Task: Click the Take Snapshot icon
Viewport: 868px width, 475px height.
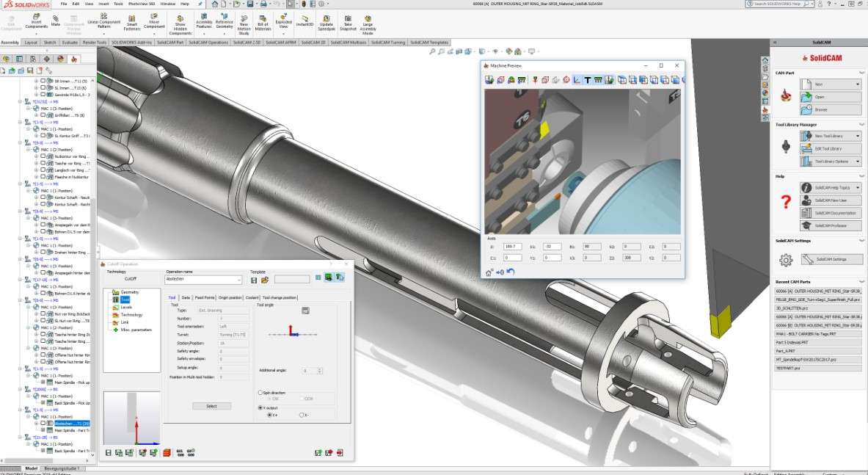Action: 348,22
